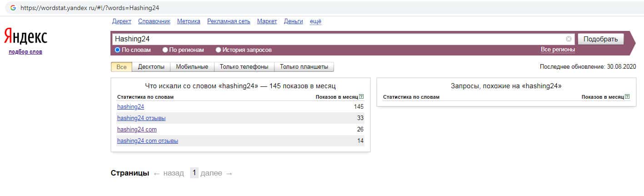The image size is (644, 196).
Task: Click inside the Hashing24 search input field
Action: [x=336, y=39]
